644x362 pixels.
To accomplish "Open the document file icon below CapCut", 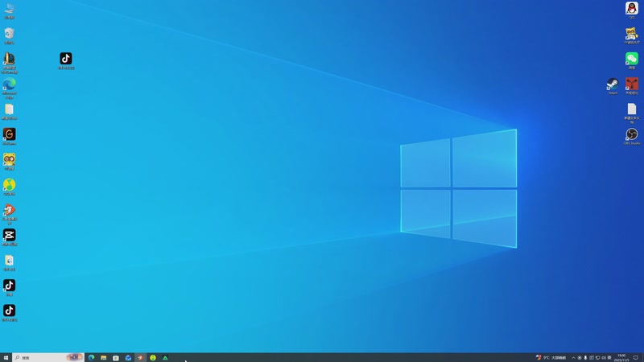I will pyautogui.click(x=9, y=263).
